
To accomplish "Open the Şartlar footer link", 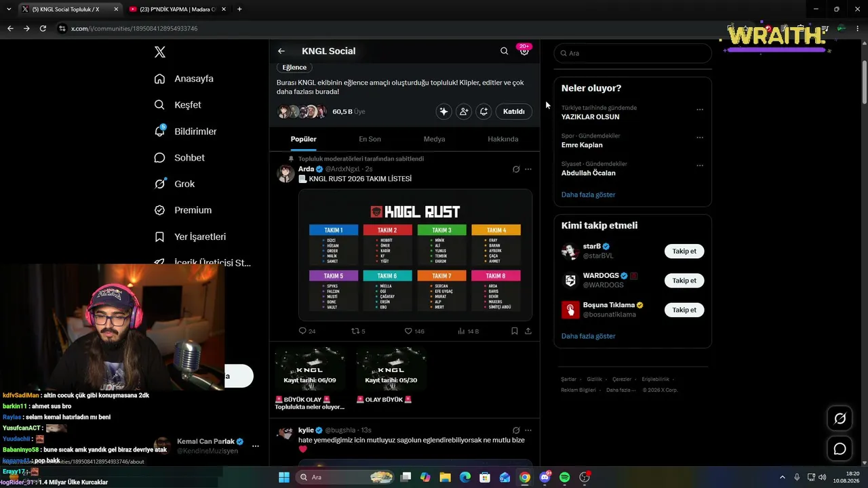I will [568, 380].
